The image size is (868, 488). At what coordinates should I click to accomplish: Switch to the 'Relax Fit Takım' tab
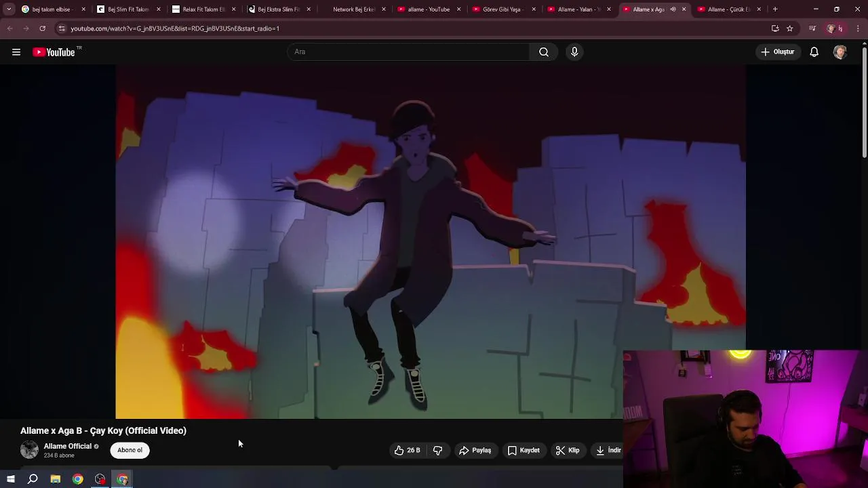point(203,9)
